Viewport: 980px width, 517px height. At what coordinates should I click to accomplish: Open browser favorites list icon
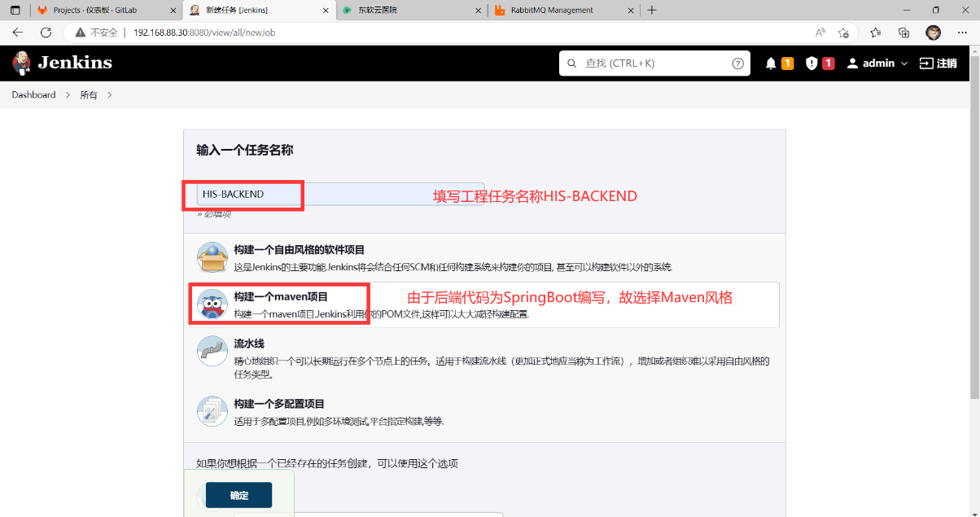point(875,33)
